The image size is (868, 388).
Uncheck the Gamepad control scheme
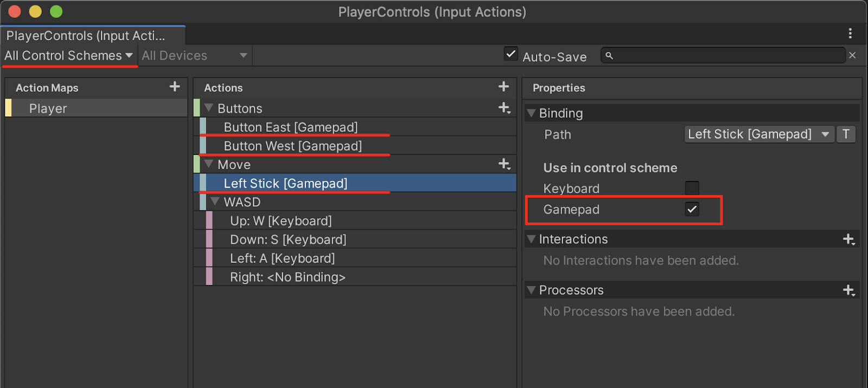pos(692,209)
